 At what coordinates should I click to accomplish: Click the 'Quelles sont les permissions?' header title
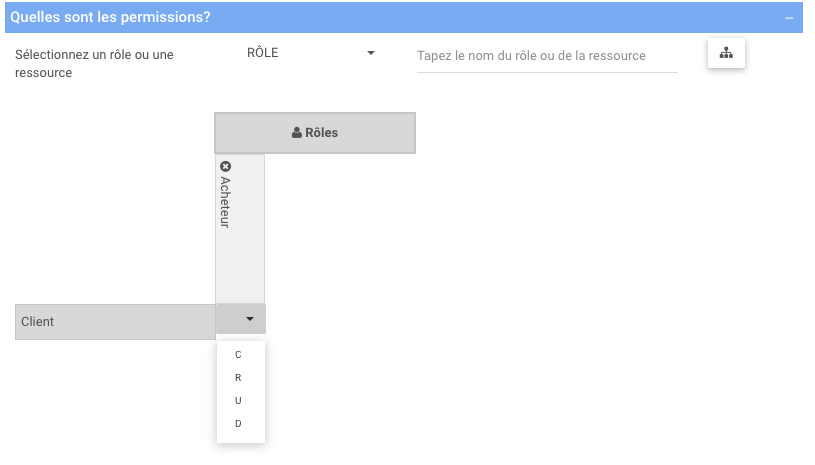point(110,18)
